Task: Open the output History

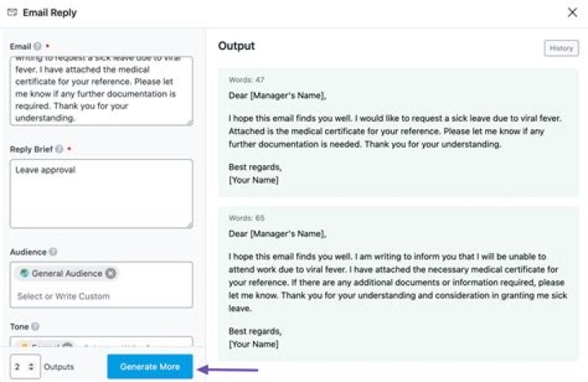Action: pos(561,48)
